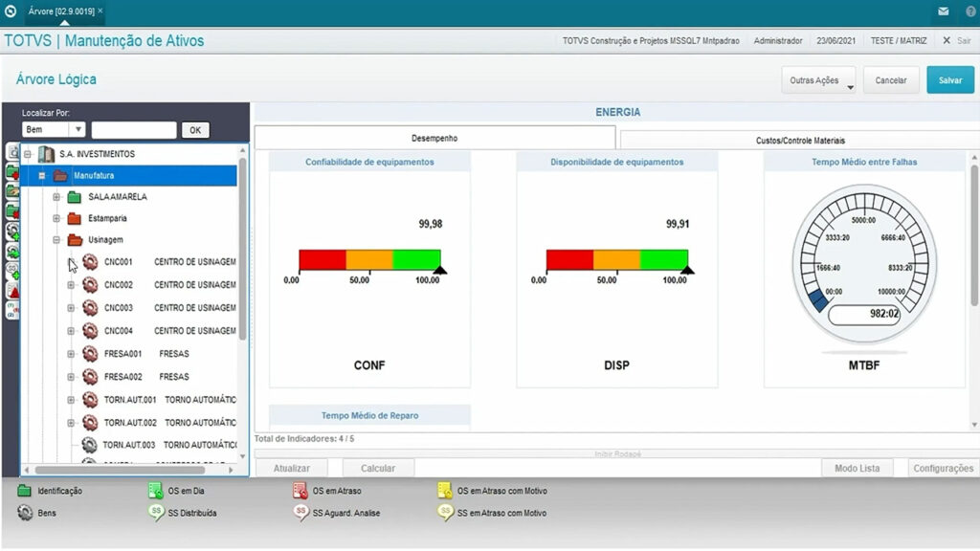The image size is (980, 551).
Task: Click OK next to the search field
Action: 195,130
